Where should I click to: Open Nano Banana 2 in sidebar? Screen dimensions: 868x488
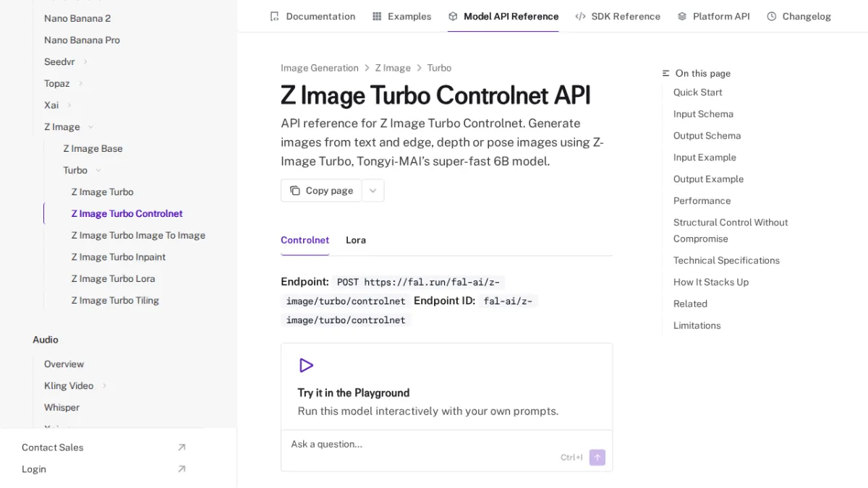77,18
